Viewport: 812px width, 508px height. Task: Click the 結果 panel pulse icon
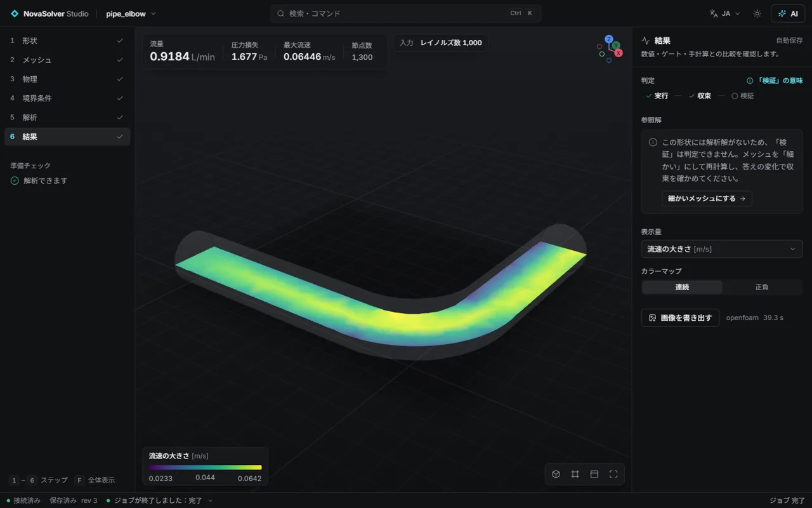(646, 41)
